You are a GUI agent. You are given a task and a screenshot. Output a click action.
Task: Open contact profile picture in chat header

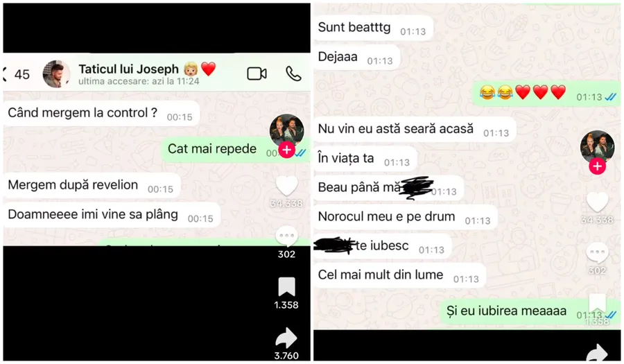click(x=56, y=74)
